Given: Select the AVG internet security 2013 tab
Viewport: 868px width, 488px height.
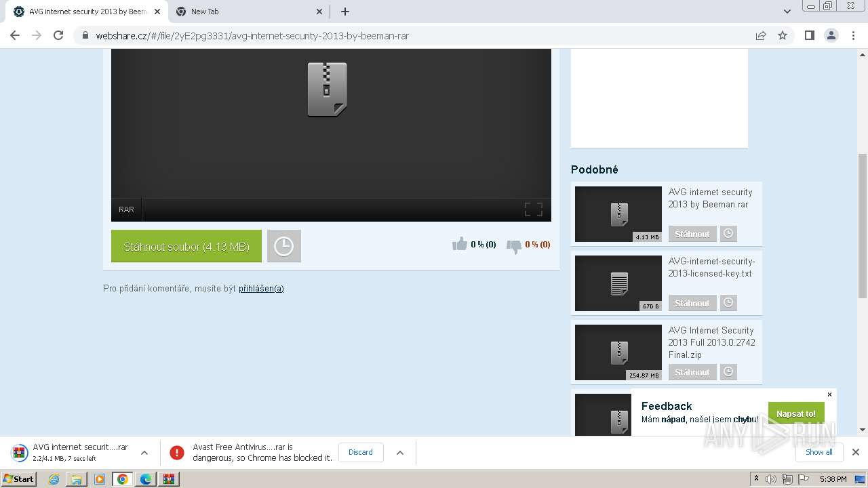Looking at the screenshot, I should (87, 12).
